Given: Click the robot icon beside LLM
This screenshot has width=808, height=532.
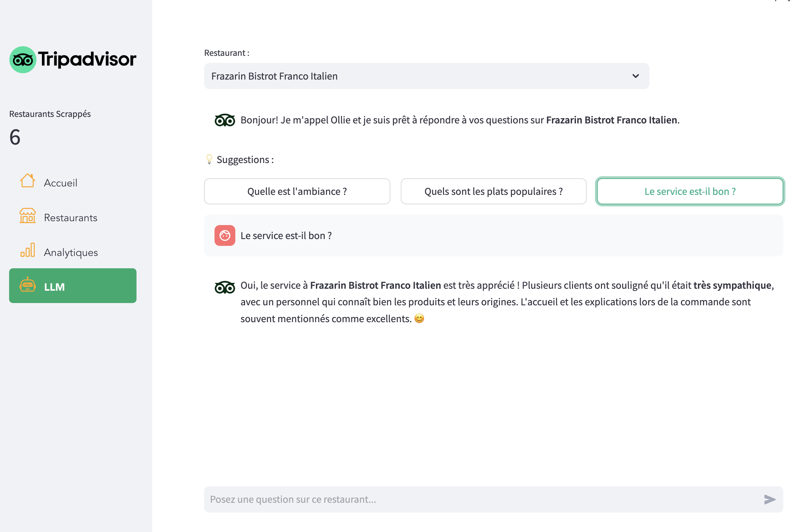Looking at the screenshot, I should (x=28, y=285).
